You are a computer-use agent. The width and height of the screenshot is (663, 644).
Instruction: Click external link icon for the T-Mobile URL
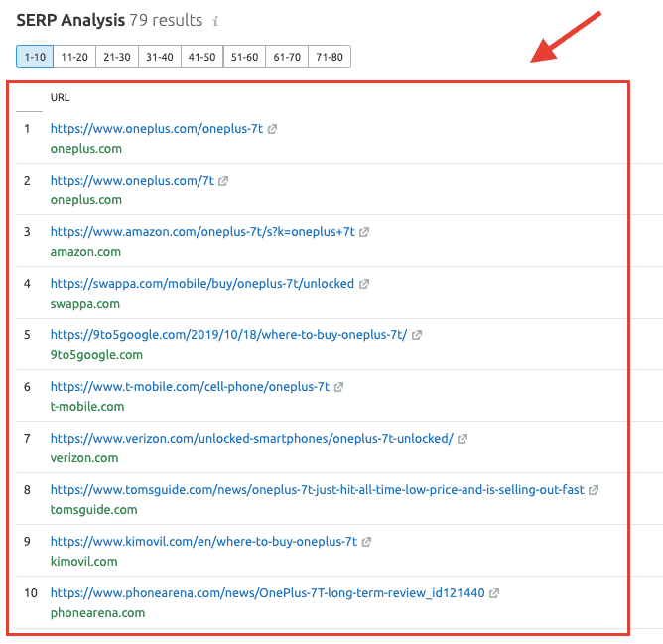click(339, 387)
